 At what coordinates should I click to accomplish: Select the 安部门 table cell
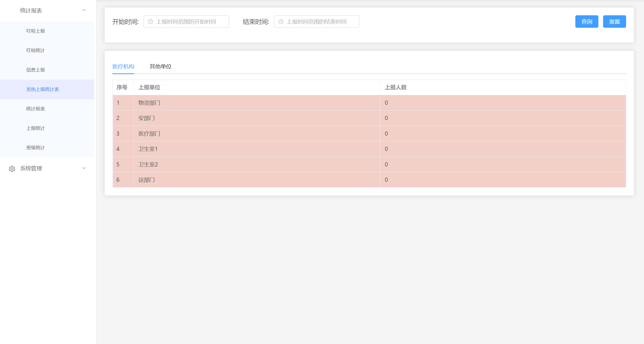(x=257, y=118)
